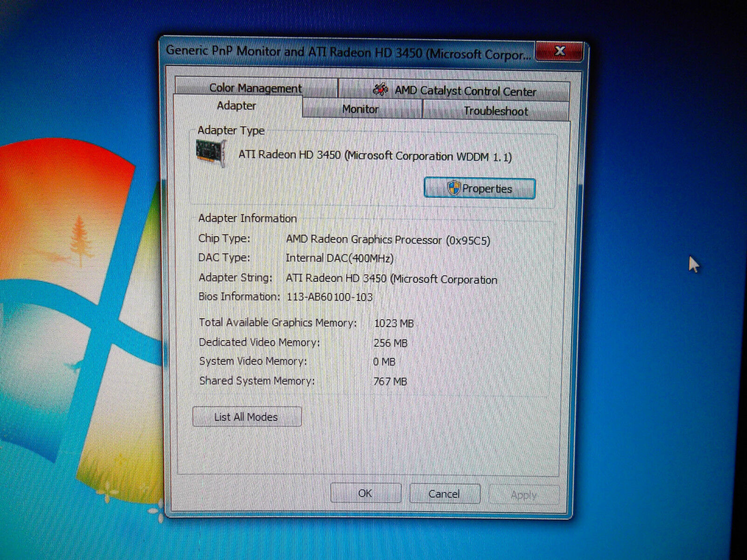Image resolution: width=747 pixels, height=560 pixels.
Task: Click the 1023 MB total graphics memory value
Action: (x=394, y=323)
